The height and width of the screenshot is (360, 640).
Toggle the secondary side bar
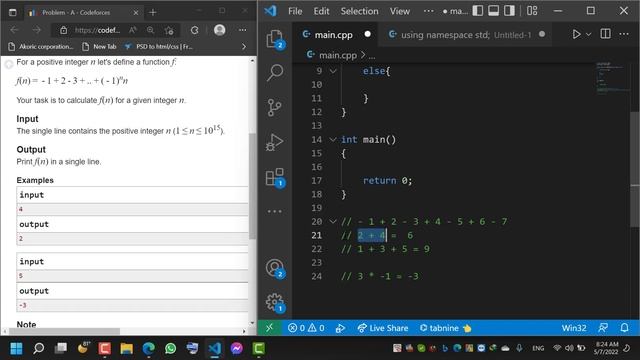(509, 11)
